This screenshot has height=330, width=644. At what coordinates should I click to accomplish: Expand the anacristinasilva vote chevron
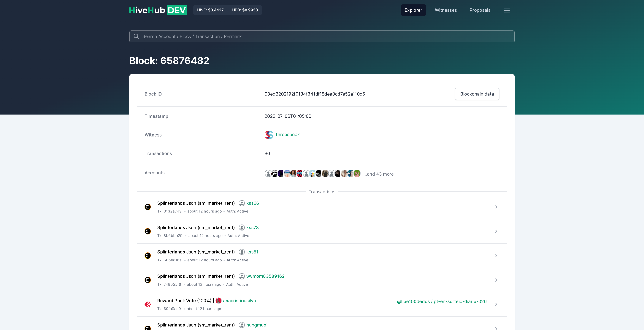pos(496,304)
